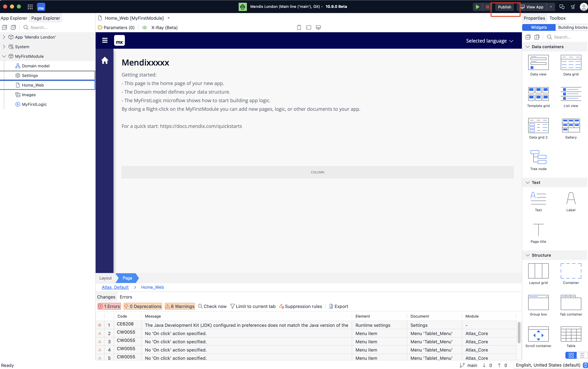Expand App 'Mendix London' tree node
This screenshot has height=369, width=588.
[x=4, y=37]
